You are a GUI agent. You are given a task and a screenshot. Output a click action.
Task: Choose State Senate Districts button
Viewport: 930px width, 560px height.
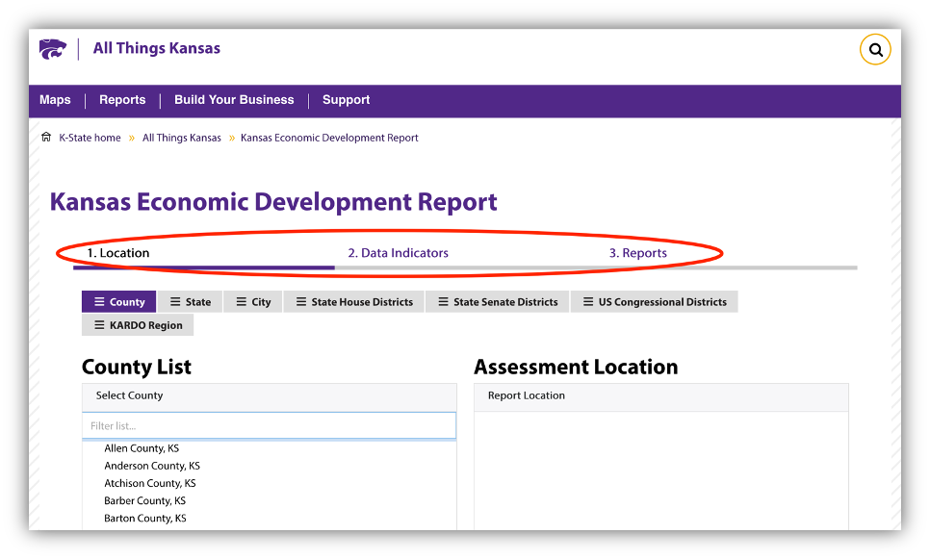coord(498,301)
